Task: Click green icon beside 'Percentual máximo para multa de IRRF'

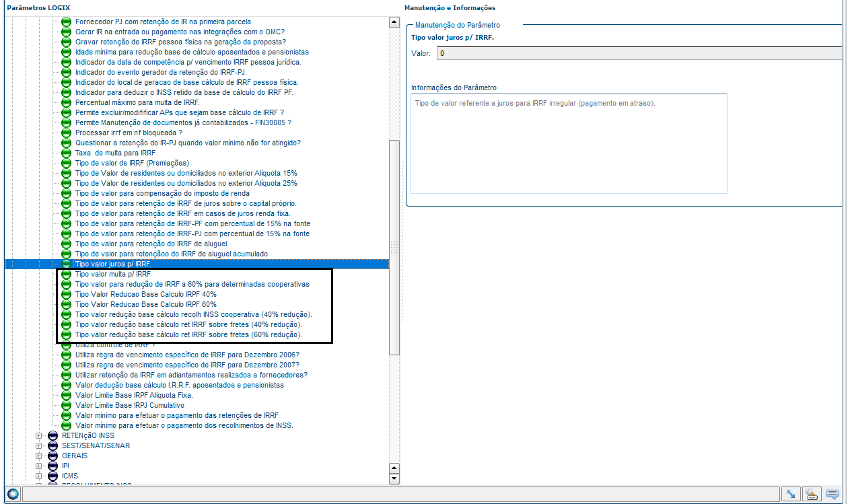Action: (66, 102)
